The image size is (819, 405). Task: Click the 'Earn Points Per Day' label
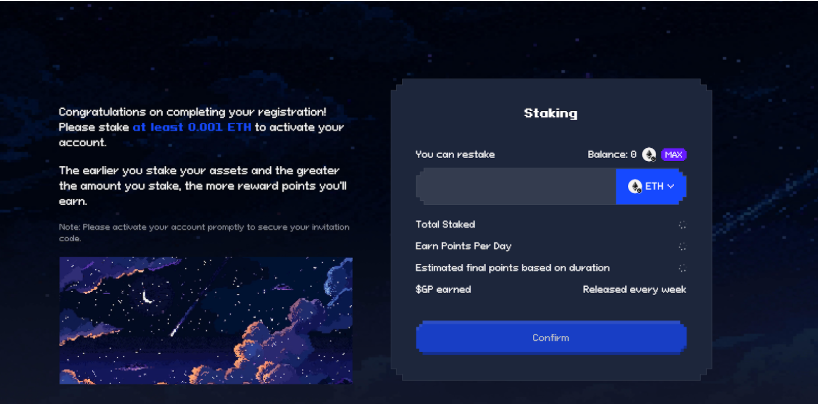pyautogui.click(x=463, y=246)
